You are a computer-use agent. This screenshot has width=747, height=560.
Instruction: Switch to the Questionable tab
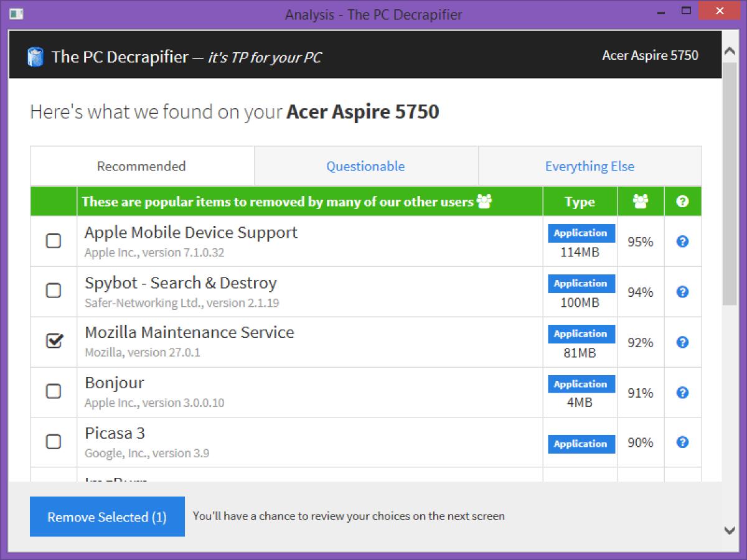[x=365, y=166]
